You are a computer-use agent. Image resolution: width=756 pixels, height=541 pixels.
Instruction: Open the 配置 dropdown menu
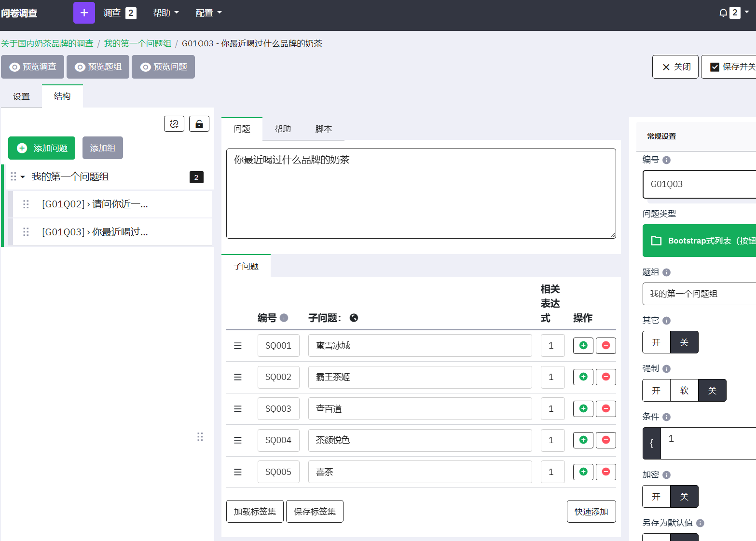click(x=208, y=13)
